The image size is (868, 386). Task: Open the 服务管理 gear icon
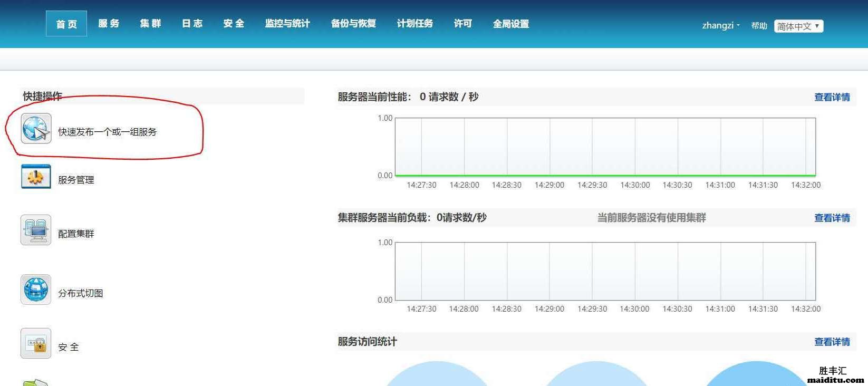click(x=36, y=177)
